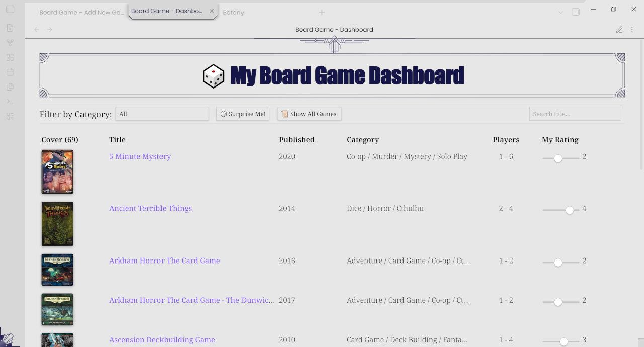Navigate forward using the right arrow
Screen dimensions: 644x347
pyautogui.click(x=49, y=30)
